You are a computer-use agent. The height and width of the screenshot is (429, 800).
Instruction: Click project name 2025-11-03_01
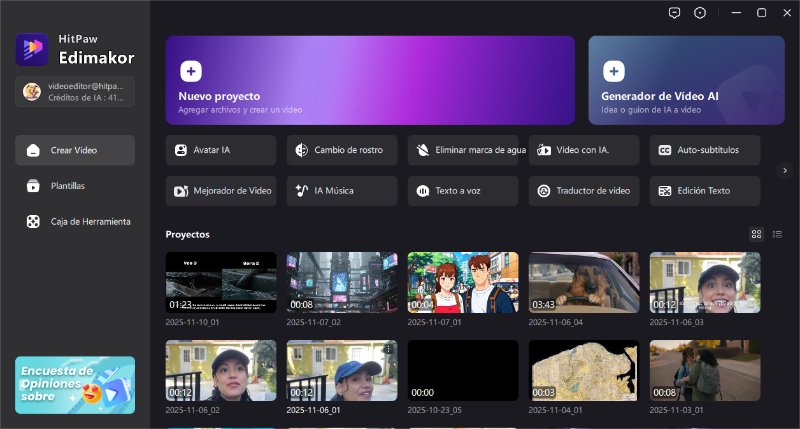coord(677,410)
